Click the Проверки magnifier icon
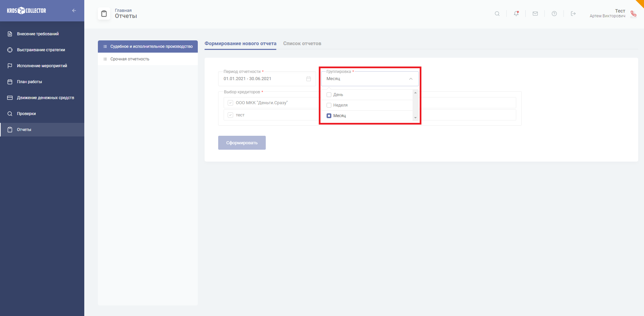Image resolution: width=644 pixels, height=316 pixels. pos(10,114)
